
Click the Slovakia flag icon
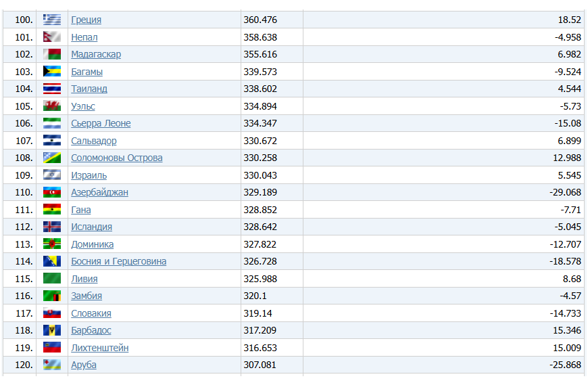point(52,313)
